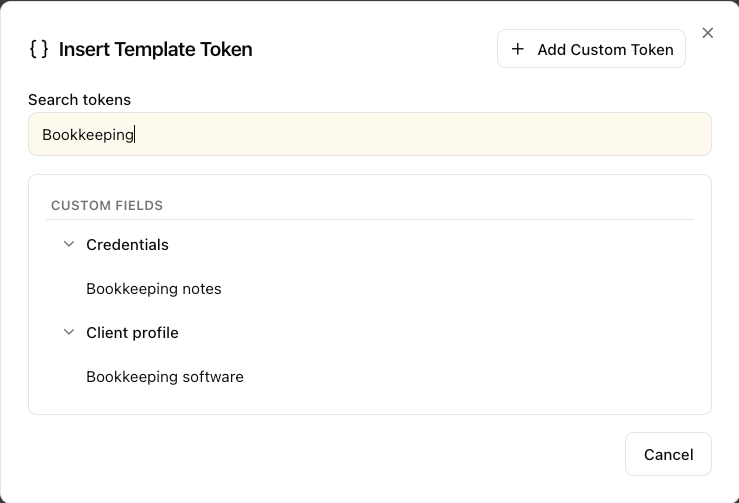Click the Credentials group label
The height and width of the screenshot is (503, 739).
tap(127, 245)
